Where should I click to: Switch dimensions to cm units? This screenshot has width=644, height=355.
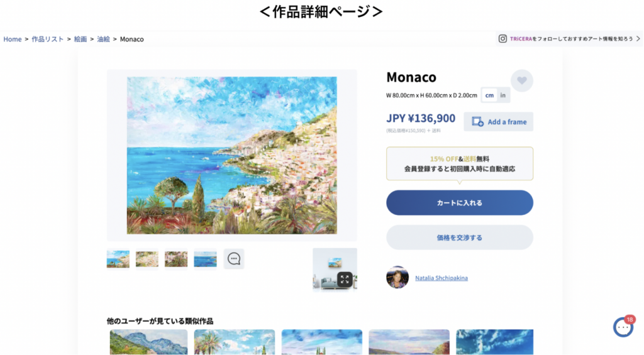point(489,96)
